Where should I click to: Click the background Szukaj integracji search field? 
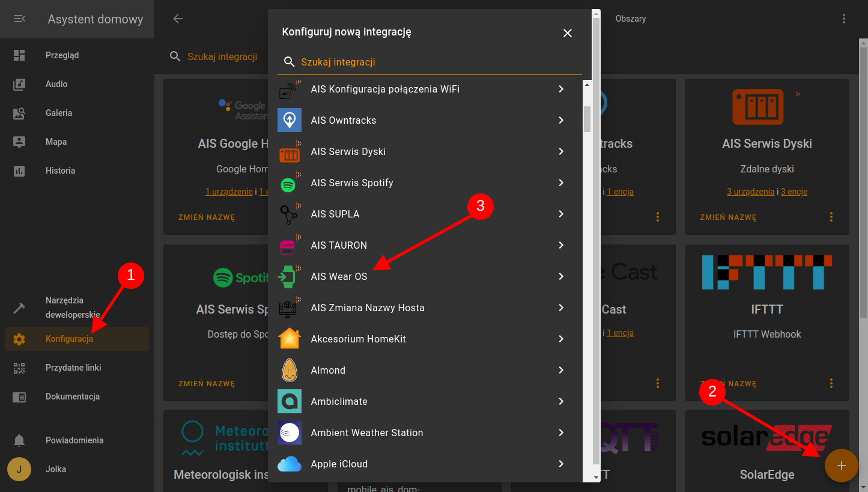[222, 56]
